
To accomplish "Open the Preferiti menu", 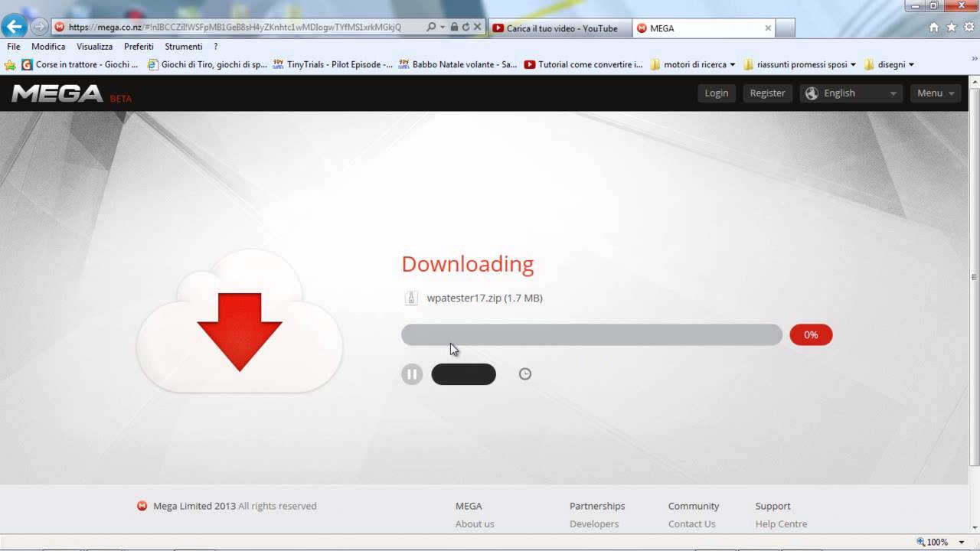I will (139, 47).
